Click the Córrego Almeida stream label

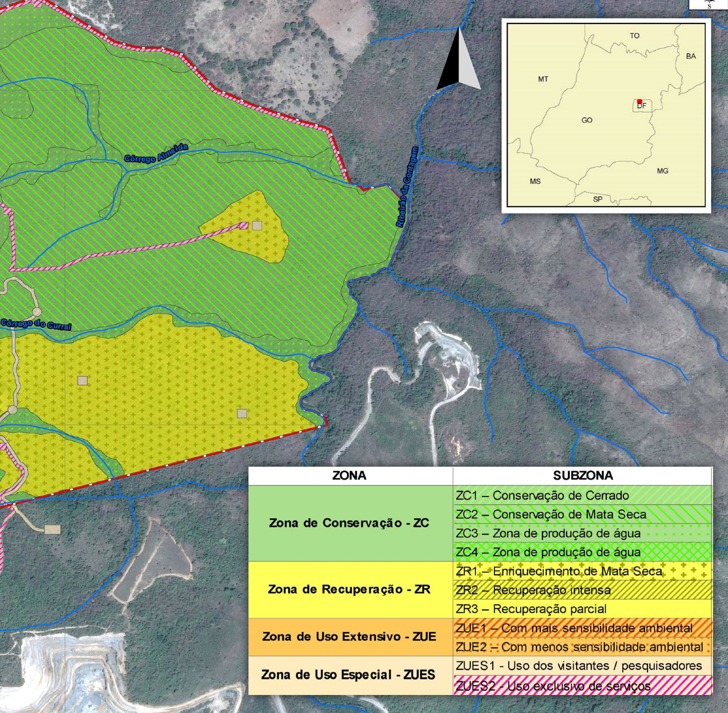click(x=156, y=153)
